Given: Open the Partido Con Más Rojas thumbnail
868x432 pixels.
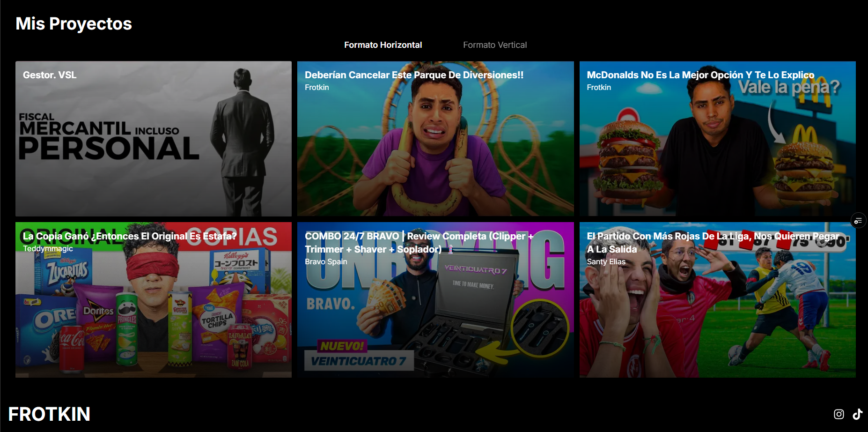Looking at the screenshot, I should point(718,300).
